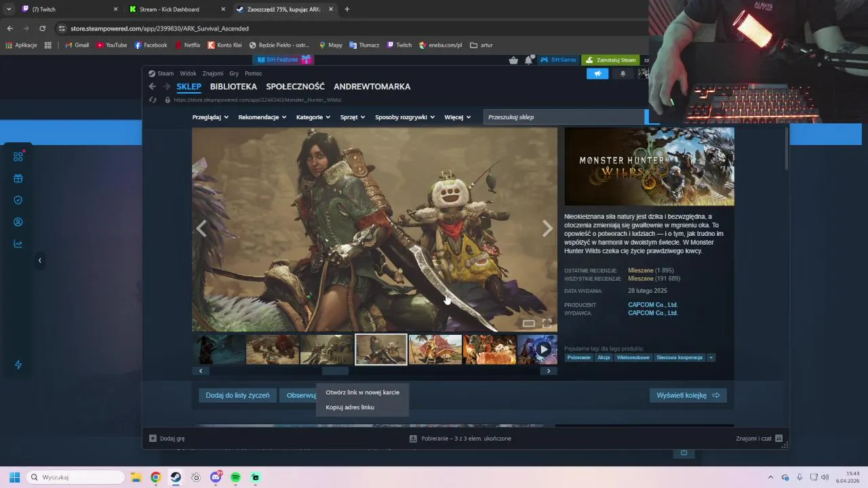Open the Sieciowa kooperacja tag
Image resolution: width=868 pixels, height=488 pixels.
pos(679,358)
